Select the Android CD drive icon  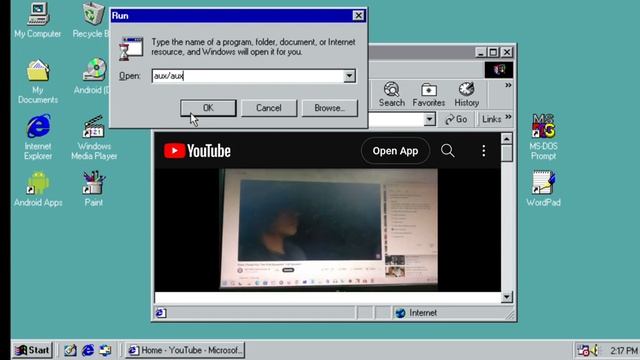coord(93,77)
